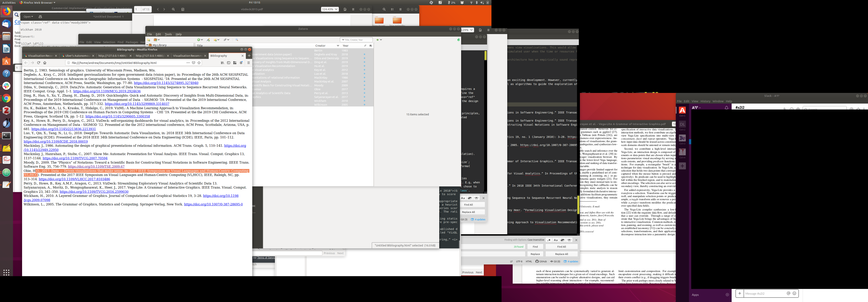Click Zotero's Add Item by Identifier wand
Viewport: 868px width, 302px height.
[x=209, y=40]
